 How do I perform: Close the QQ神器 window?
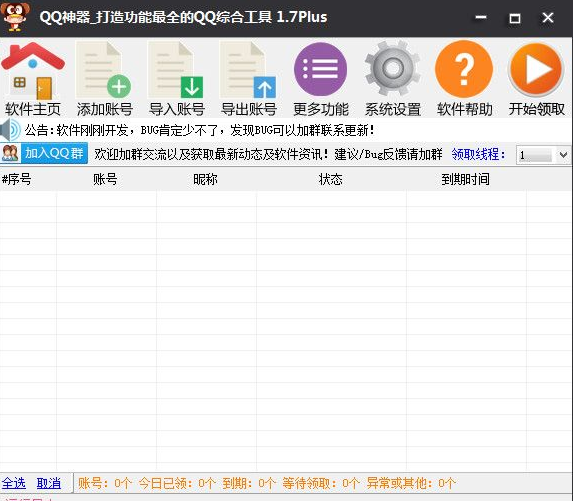[x=548, y=18]
